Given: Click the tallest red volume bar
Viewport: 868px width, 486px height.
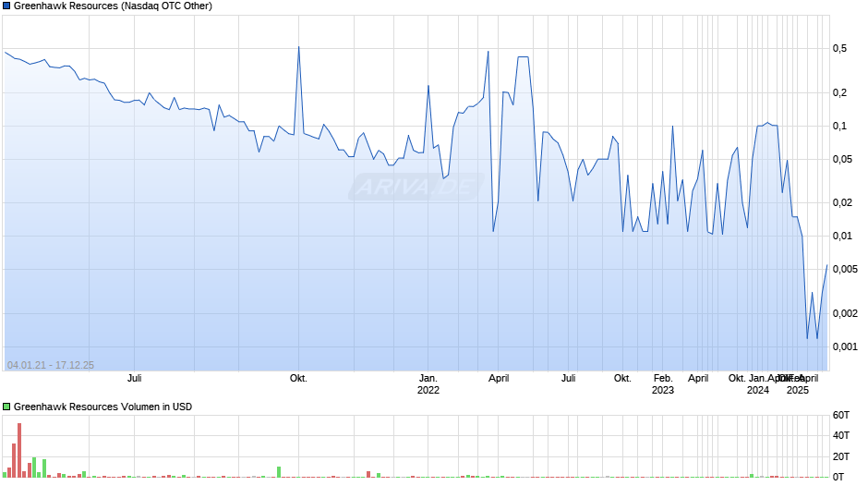Looking at the screenshot, I should 19,450.
